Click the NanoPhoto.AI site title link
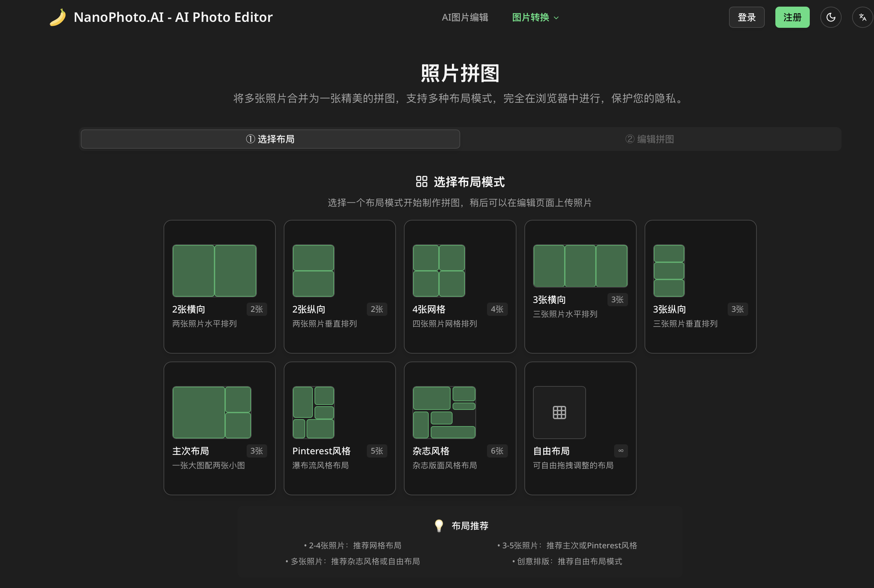Viewport: 874px width, 588px height. coord(173,17)
